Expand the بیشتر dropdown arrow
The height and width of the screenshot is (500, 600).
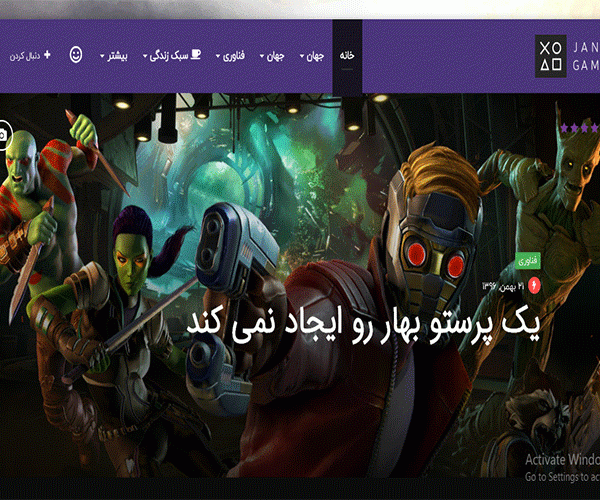103,55
